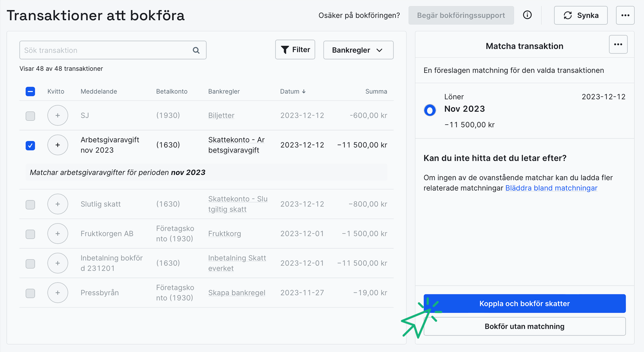The width and height of the screenshot is (644, 352).
Task: Check the Fruktkorgen AB row checkbox
Action: coord(30,234)
